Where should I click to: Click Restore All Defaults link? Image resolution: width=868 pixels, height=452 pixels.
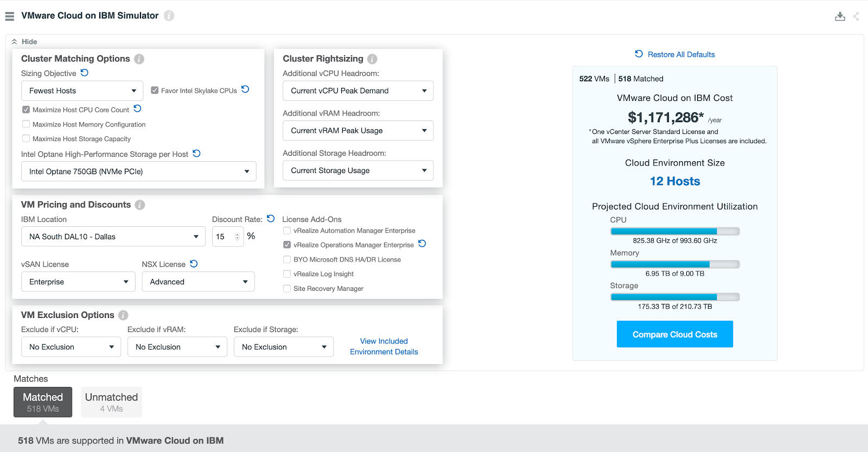pos(681,54)
